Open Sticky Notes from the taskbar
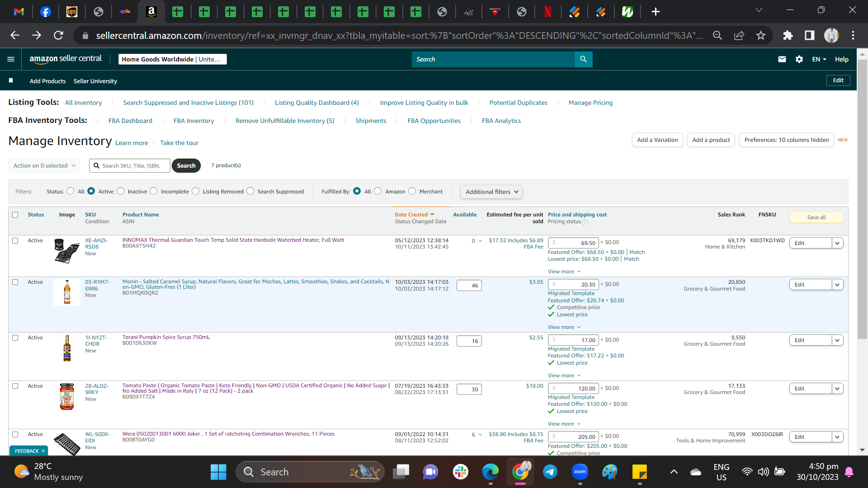 pyautogui.click(x=640, y=472)
